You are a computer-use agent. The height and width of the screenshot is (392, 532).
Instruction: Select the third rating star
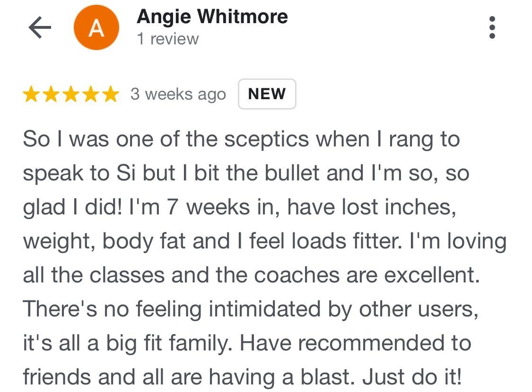coord(71,94)
